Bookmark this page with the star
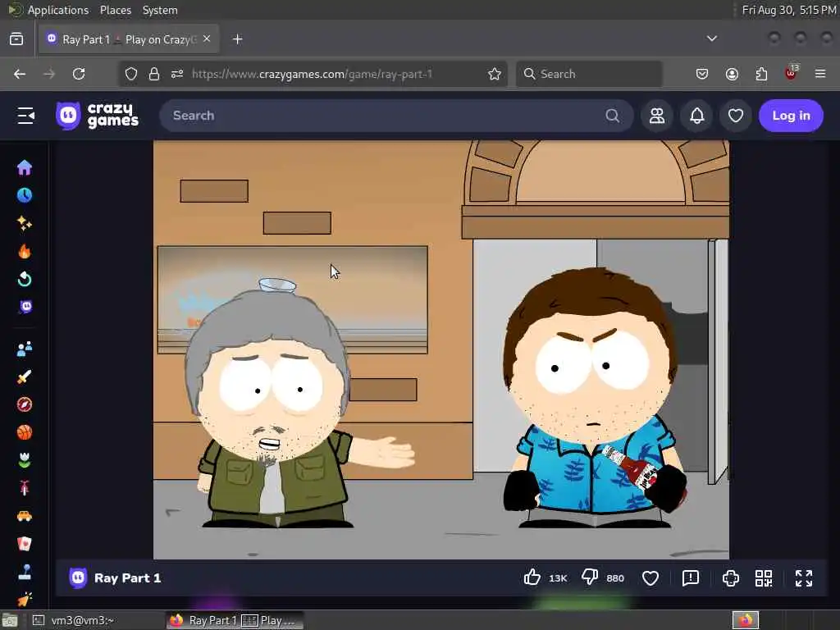The height and width of the screenshot is (630, 840). click(495, 74)
